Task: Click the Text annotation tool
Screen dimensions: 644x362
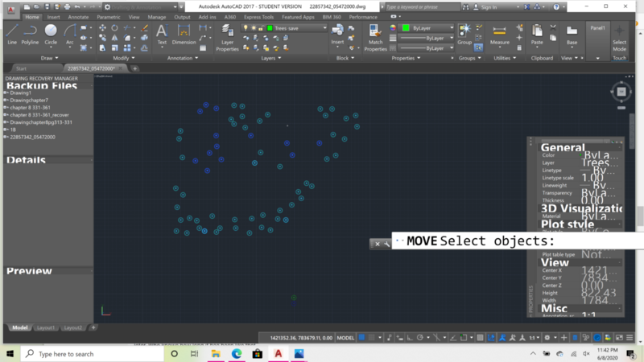Action: pos(162,34)
